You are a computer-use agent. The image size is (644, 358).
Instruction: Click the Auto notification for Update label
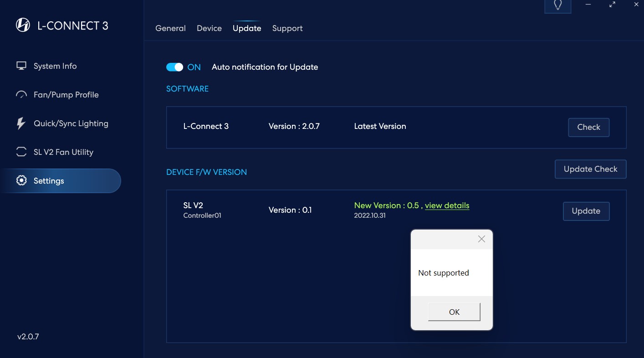(x=265, y=67)
